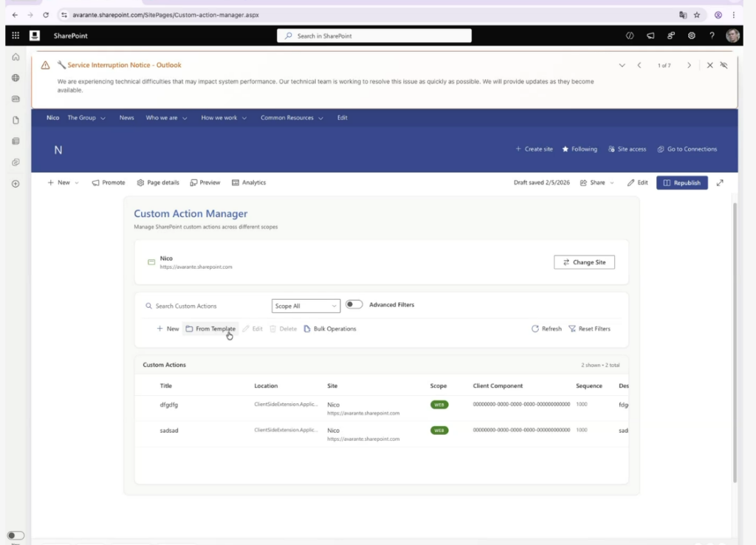Enable the Advanced Filters toggle
The width and height of the screenshot is (756, 545).
tap(354, 304)
